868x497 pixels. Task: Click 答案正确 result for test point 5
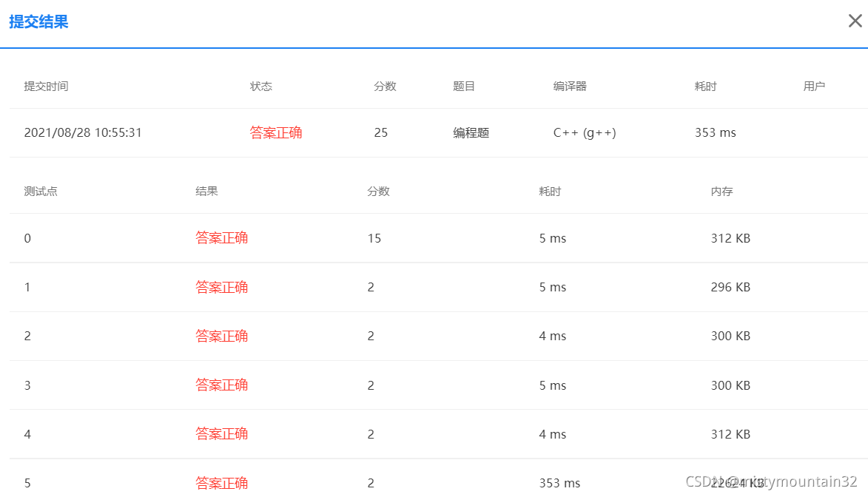click(x=221, y=483)
